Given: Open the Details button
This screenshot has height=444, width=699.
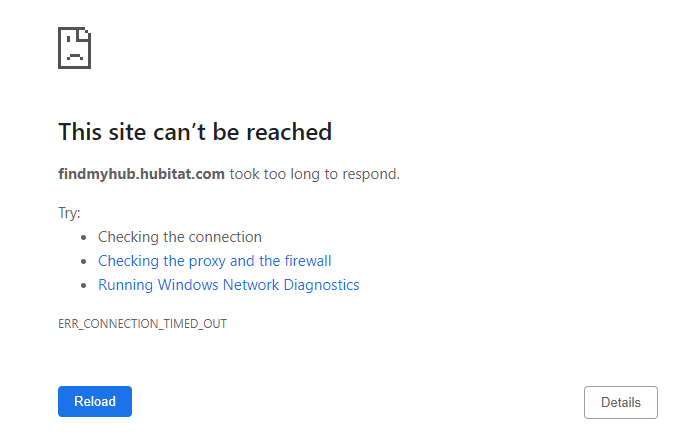Looking at the screenshot, I should (621, 402).
